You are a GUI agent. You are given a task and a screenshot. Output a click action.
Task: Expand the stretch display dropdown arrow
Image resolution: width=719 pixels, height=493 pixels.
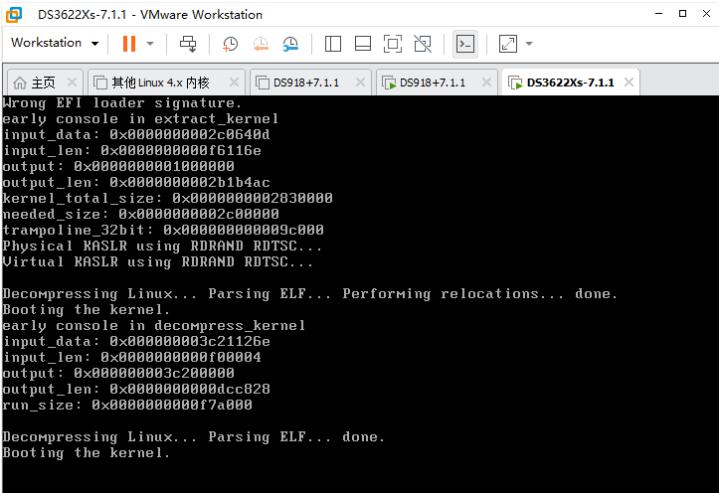(x=529, y=44)
